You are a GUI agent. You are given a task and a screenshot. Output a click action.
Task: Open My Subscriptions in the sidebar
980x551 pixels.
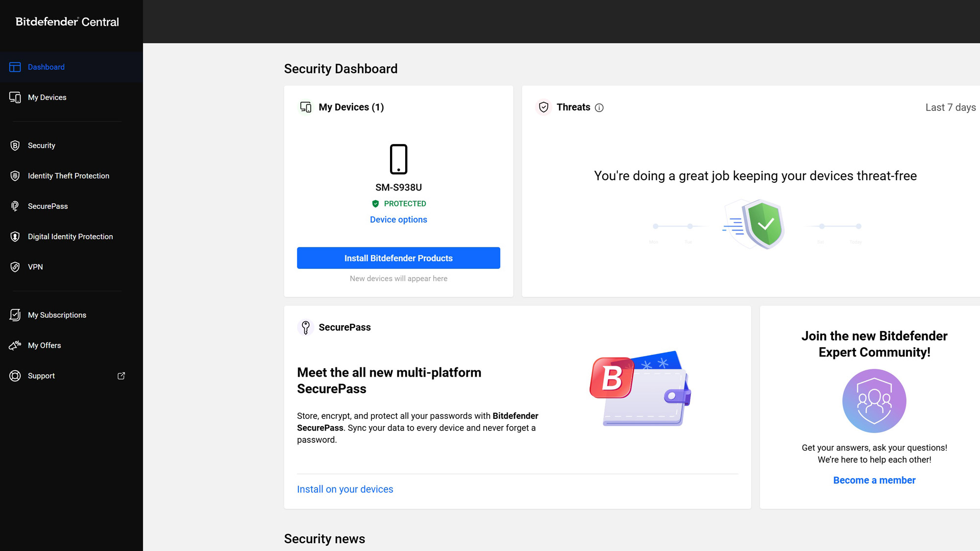pyautogui.click(x=57, y=315)
